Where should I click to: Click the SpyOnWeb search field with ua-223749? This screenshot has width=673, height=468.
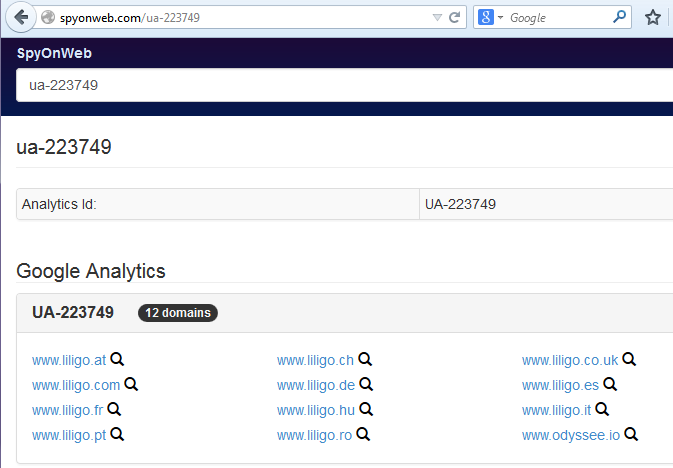click(344, 85)
